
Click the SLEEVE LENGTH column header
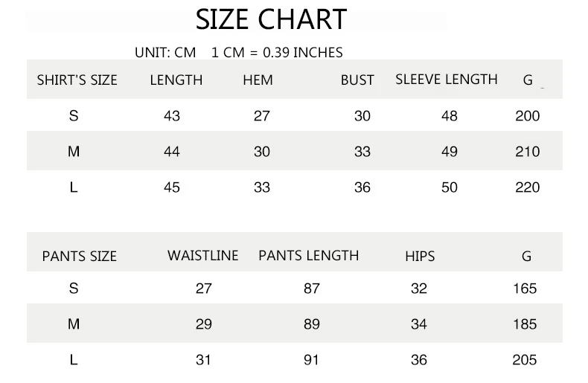(x=446, y=79)
